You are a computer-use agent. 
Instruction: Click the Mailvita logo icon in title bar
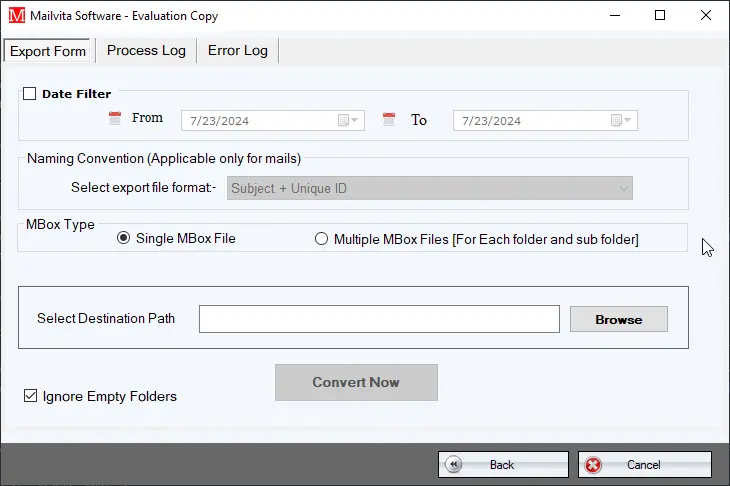[x=17, y=15]
